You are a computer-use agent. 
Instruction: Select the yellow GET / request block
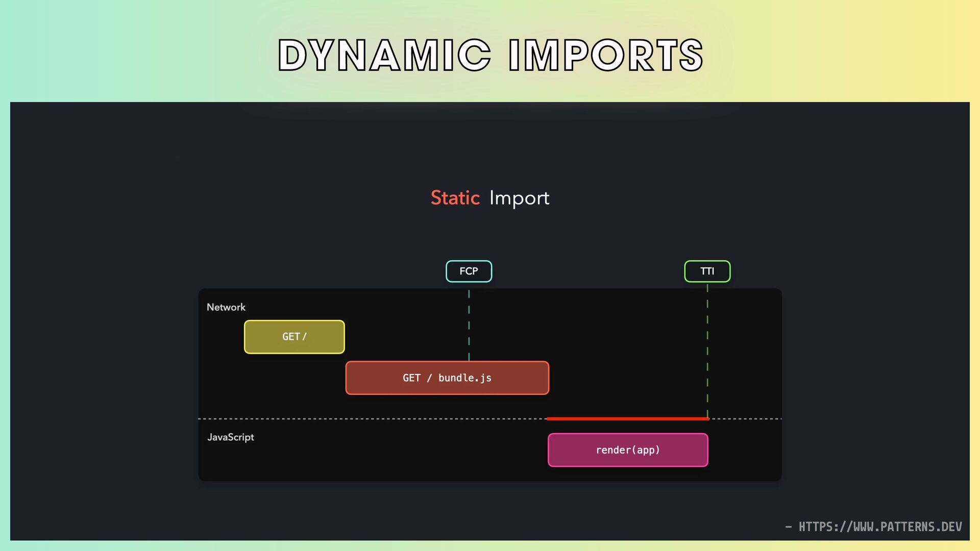pos(295,337)
